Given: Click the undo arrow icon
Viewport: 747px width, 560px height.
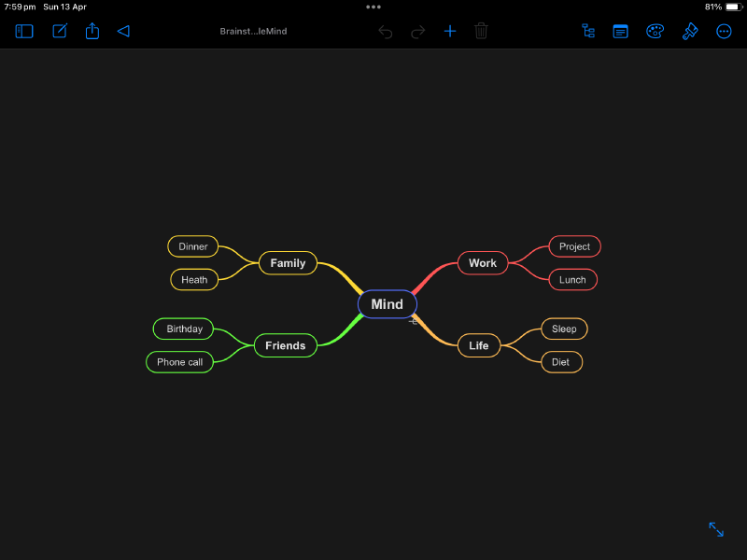Looking at the screenshot, I should (385, 31).
